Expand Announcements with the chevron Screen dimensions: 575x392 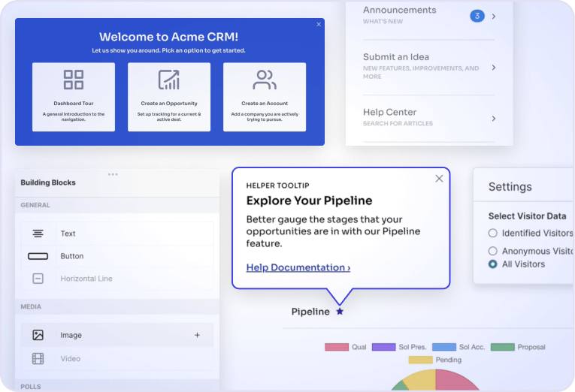click(494, 16)
